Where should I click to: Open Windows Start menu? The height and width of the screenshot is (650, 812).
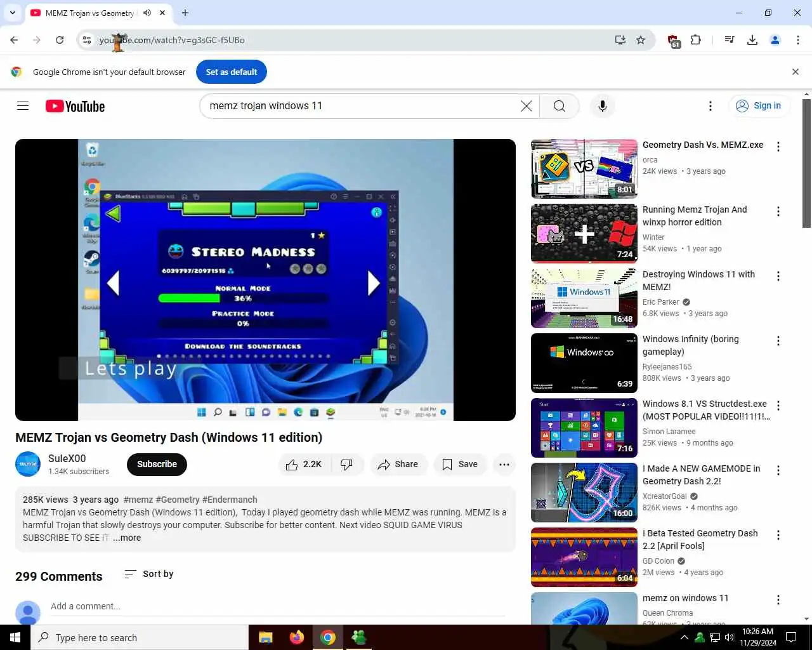[15, 637]
